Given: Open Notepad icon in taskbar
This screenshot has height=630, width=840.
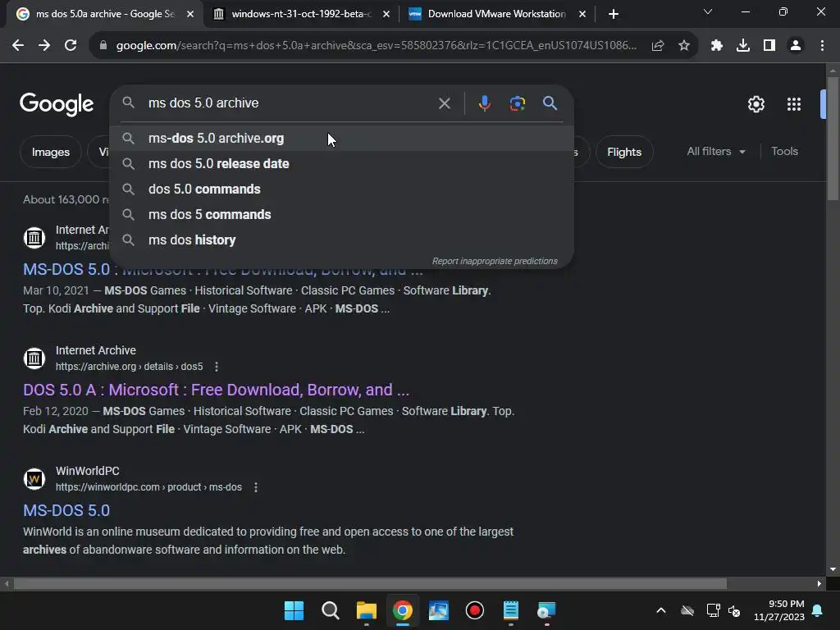Looking at the screenshot, I should (x=511, y=610).
